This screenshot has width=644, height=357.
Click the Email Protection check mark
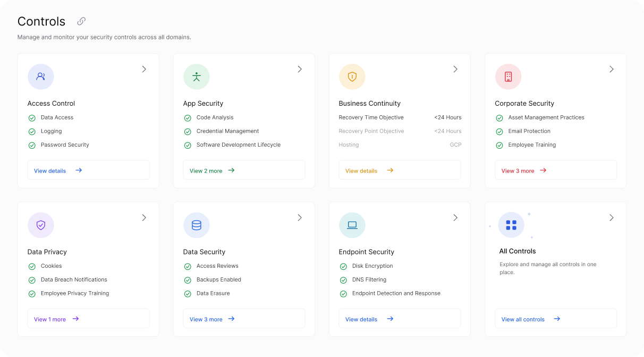coord(499,131)
